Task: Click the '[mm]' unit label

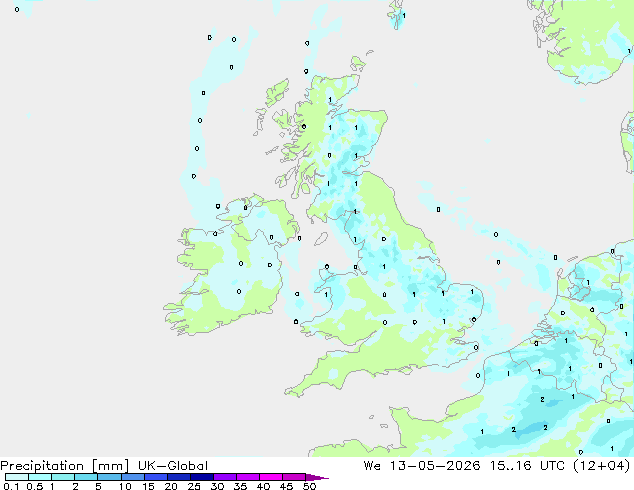Action: coord(110,466)
